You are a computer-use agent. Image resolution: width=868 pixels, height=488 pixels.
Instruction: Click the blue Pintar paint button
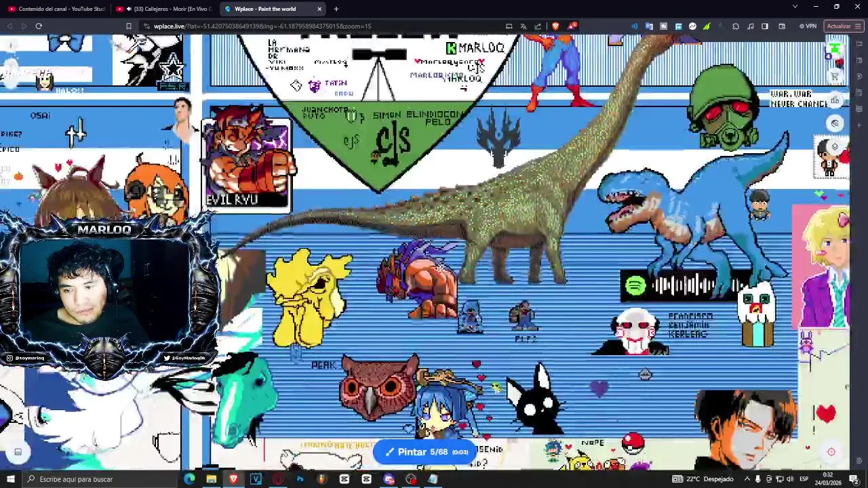pyautogui.click(x=425, y=452)
